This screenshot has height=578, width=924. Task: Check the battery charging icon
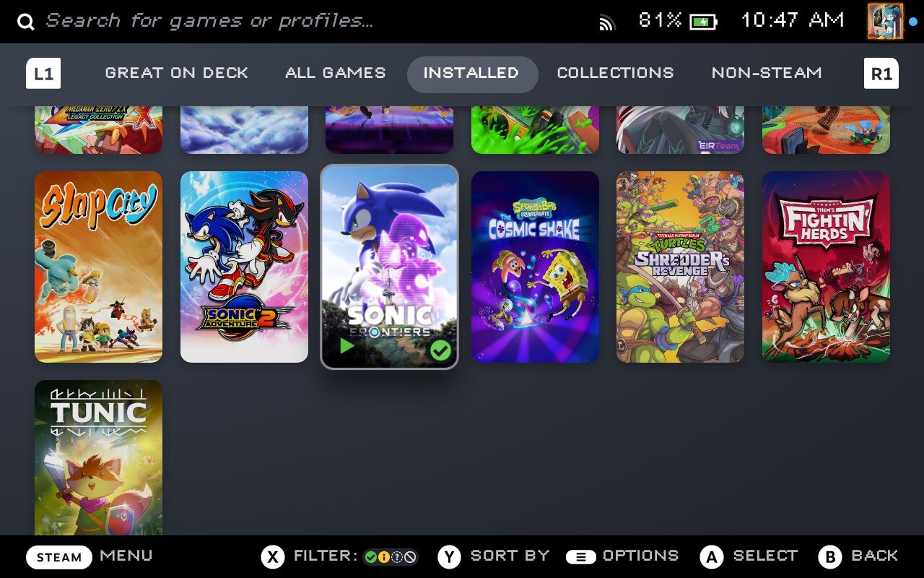(x=703, y=22)
